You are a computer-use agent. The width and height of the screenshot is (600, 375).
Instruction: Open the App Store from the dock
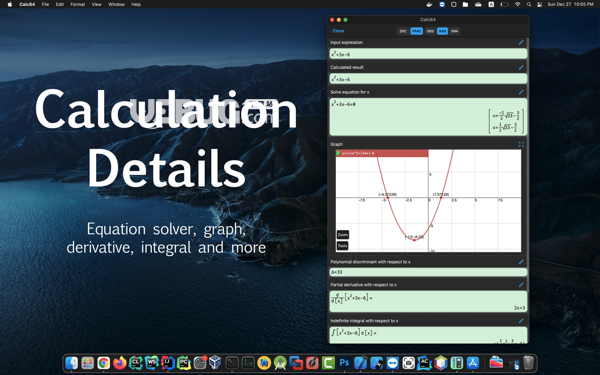click(x=473, y=363)
